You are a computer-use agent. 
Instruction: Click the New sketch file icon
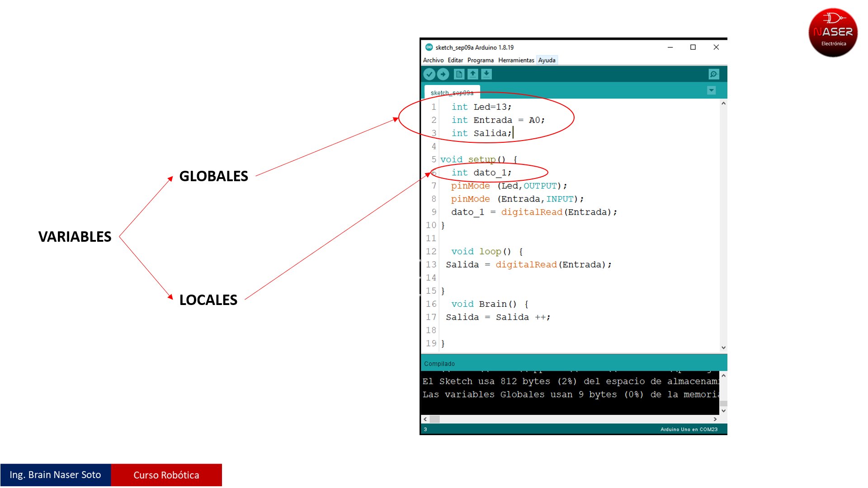459,74
